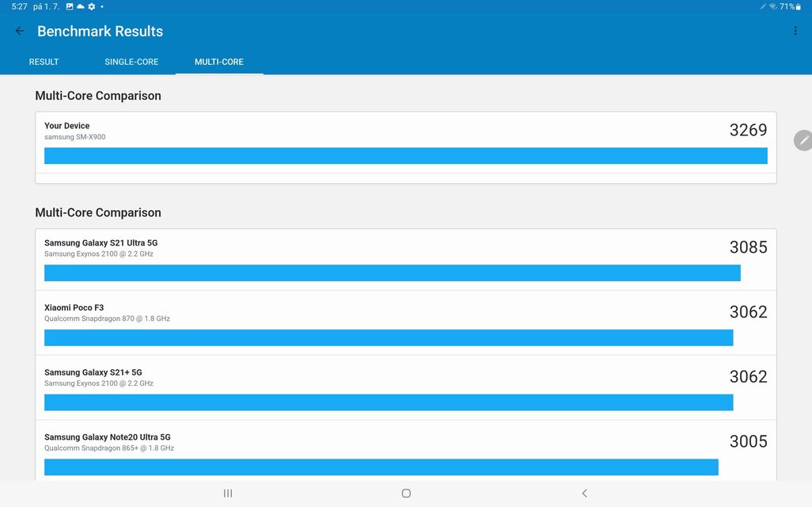Tap the settings gear notification icon

point(91,6)
